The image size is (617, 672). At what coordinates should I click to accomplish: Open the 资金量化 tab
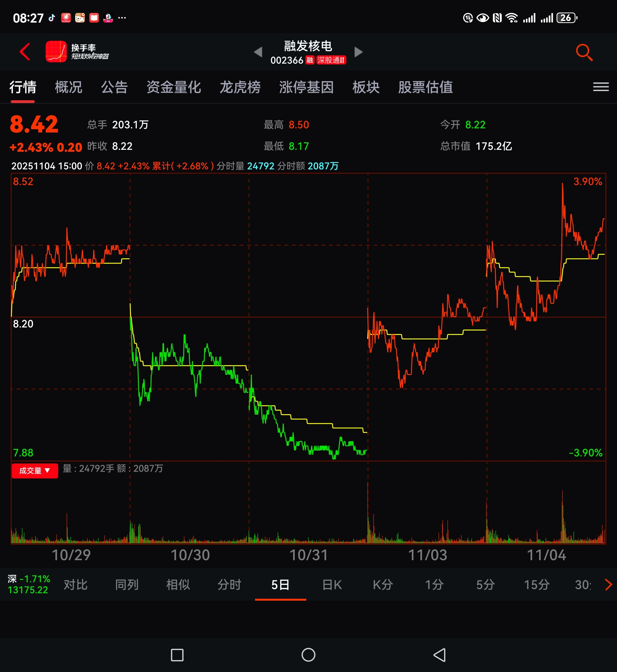tap(174, 88)
